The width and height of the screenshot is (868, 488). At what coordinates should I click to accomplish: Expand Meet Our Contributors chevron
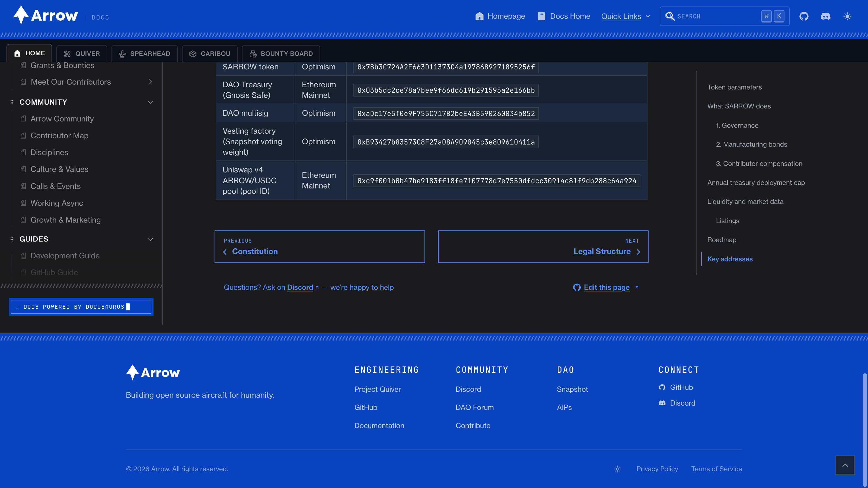click(150, 82)
